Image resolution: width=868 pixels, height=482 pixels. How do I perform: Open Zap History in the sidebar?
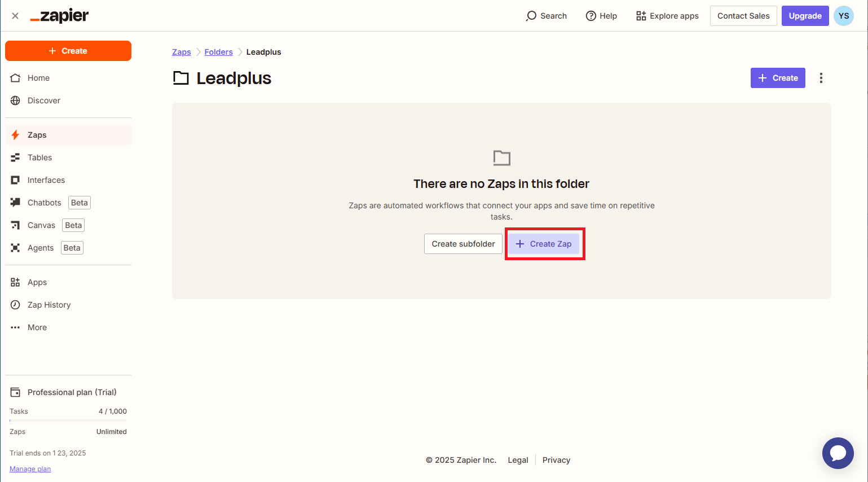[x=68, y=305]
